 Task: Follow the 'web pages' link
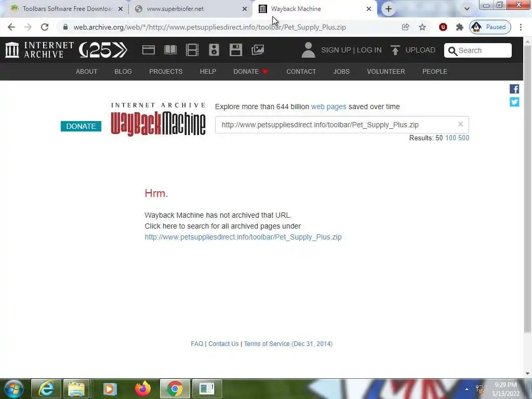[x=328, y=107]
